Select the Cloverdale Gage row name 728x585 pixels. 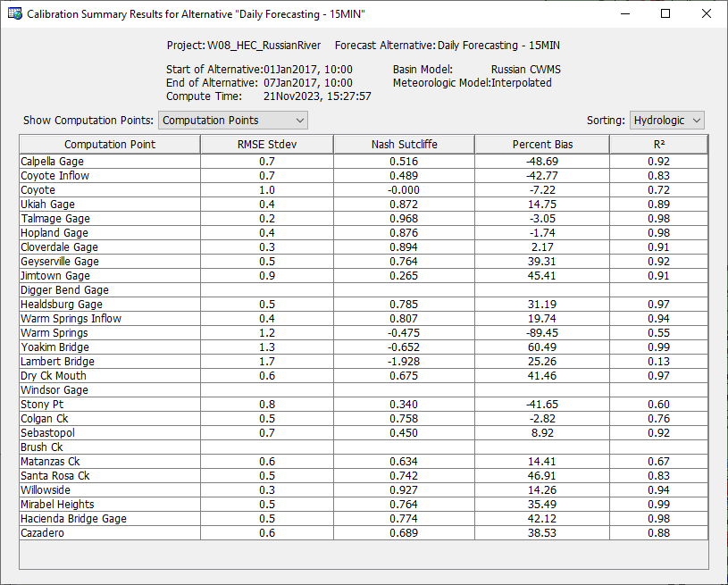point(60,247)
